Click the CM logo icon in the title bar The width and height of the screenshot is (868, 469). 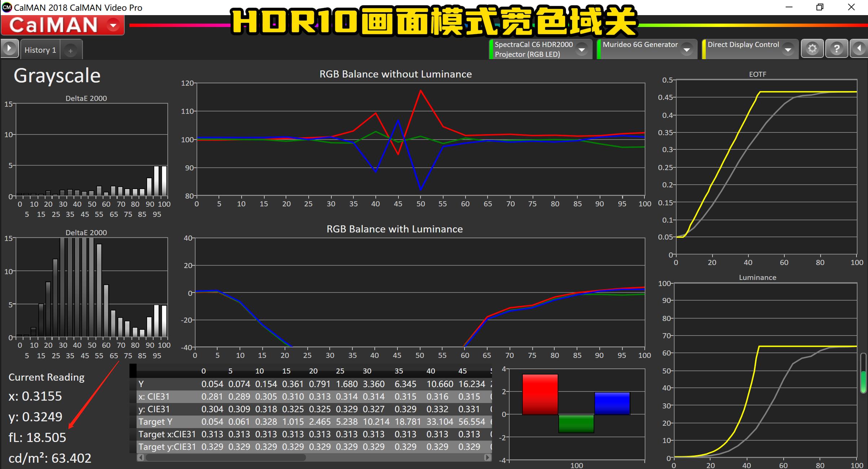[6, 7]
